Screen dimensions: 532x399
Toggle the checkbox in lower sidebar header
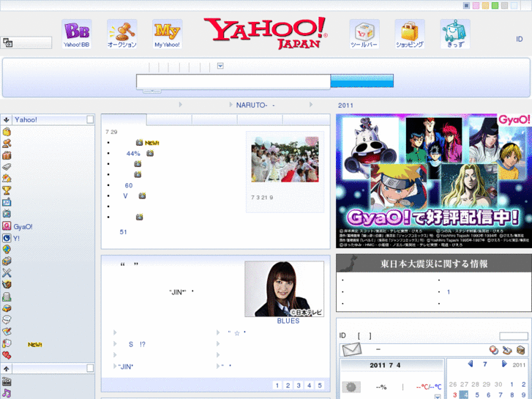click(x=90, y=368)
